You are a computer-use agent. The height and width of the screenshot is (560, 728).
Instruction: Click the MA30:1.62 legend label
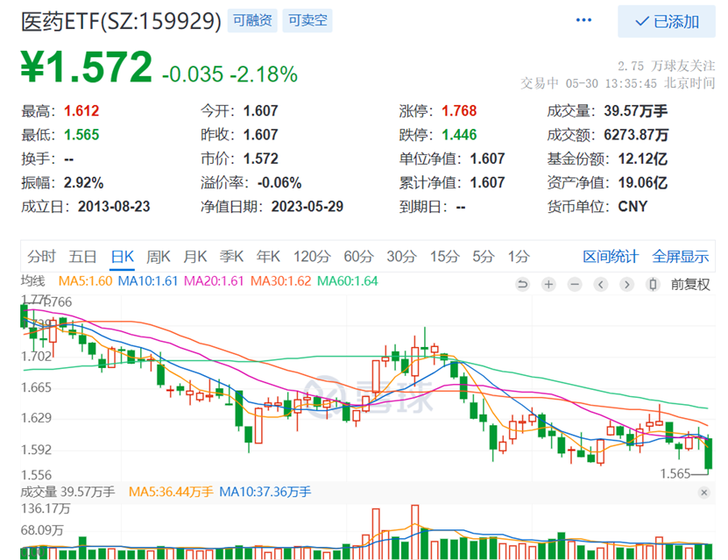(280, 281)
